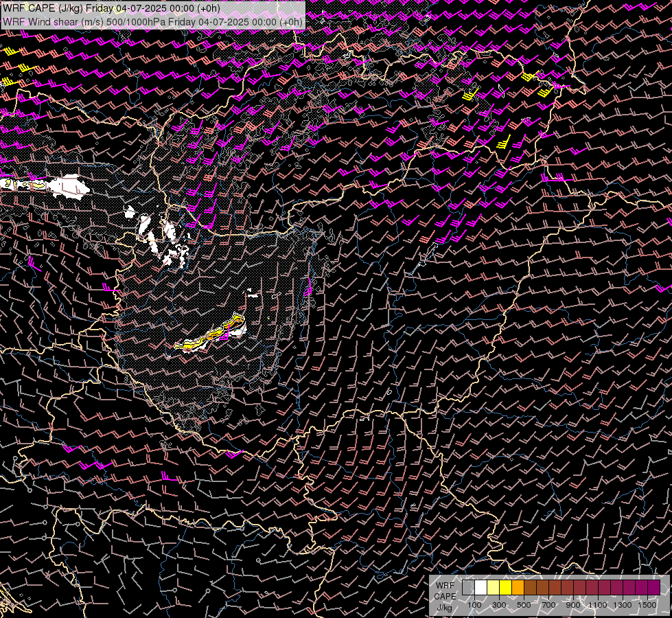Screen dimensions: 672x618
Task: Click the legend value 700
Action: pyautogui.click(x=548, y=605)
